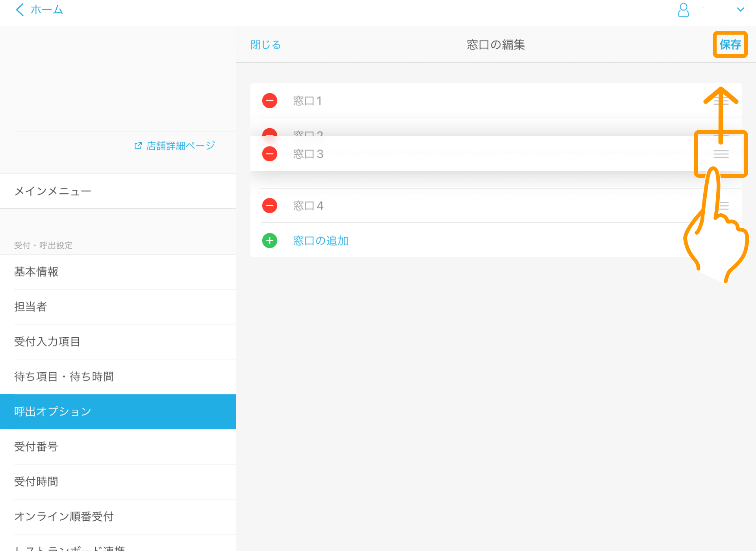
Task: Open 店舗詳細ページ link
Action: pos(180,146)
